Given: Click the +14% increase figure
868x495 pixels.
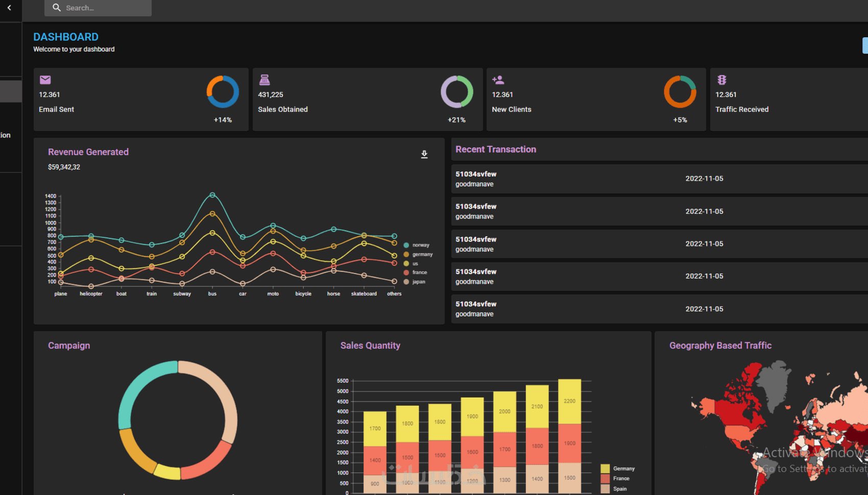Looking at the screenshot, I should (x=223, y=120).
